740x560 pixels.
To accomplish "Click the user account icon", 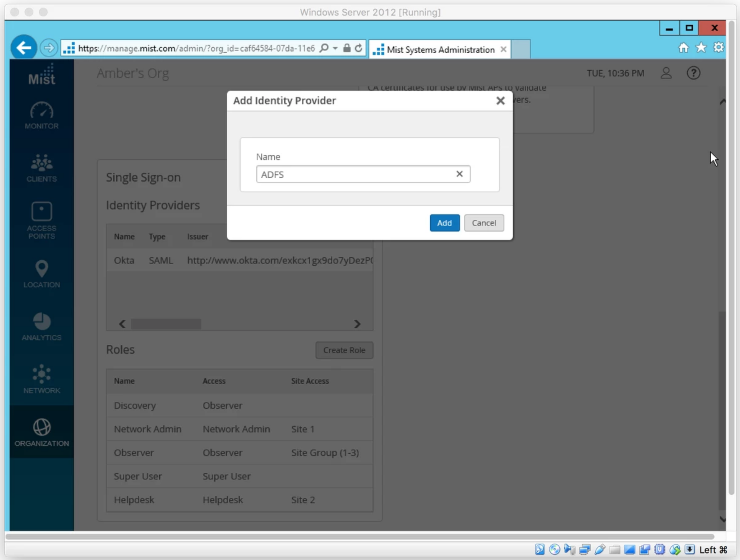I will coord(666,73).
